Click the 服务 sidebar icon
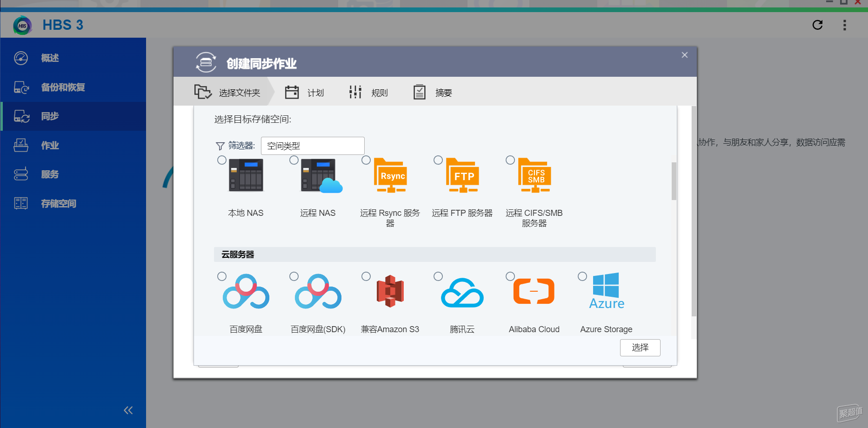868x428 pixels. [x=21, y=174]
